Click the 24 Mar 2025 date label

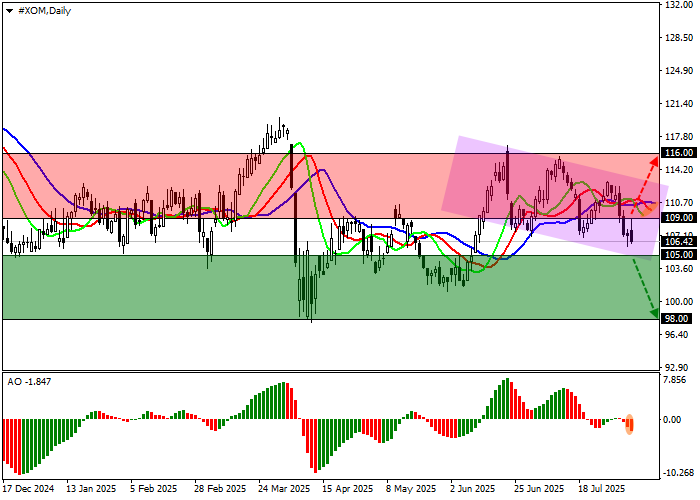coord(284,489)
